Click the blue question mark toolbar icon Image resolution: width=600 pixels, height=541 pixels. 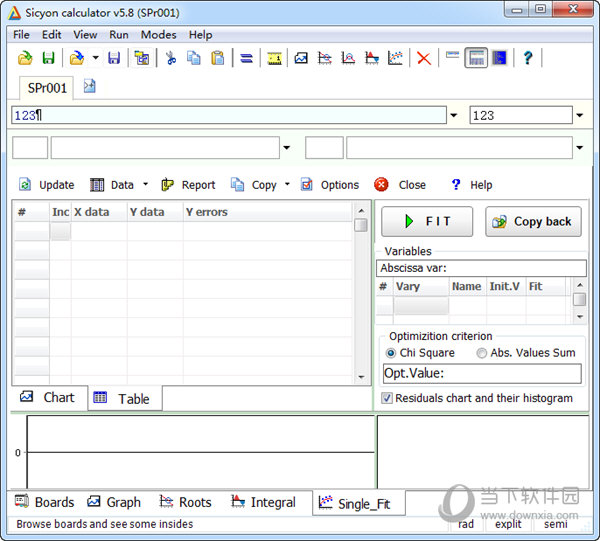coord(528,58)
